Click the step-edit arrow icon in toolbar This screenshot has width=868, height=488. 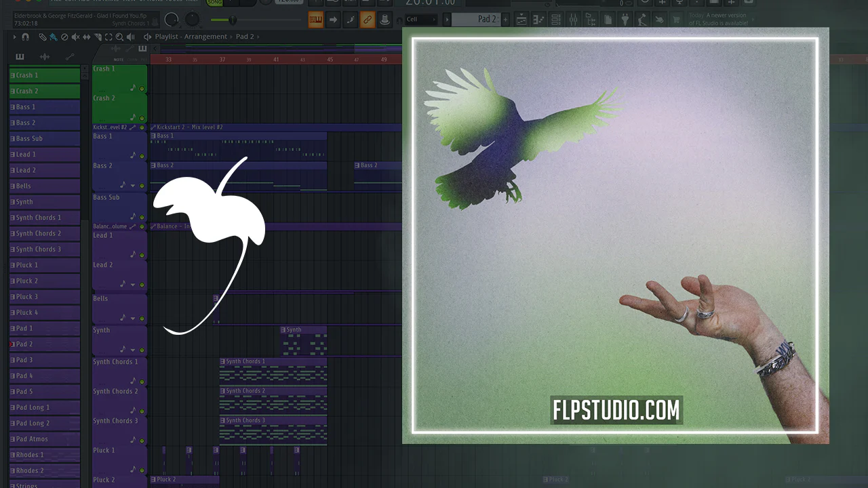(x=333, y=20)
